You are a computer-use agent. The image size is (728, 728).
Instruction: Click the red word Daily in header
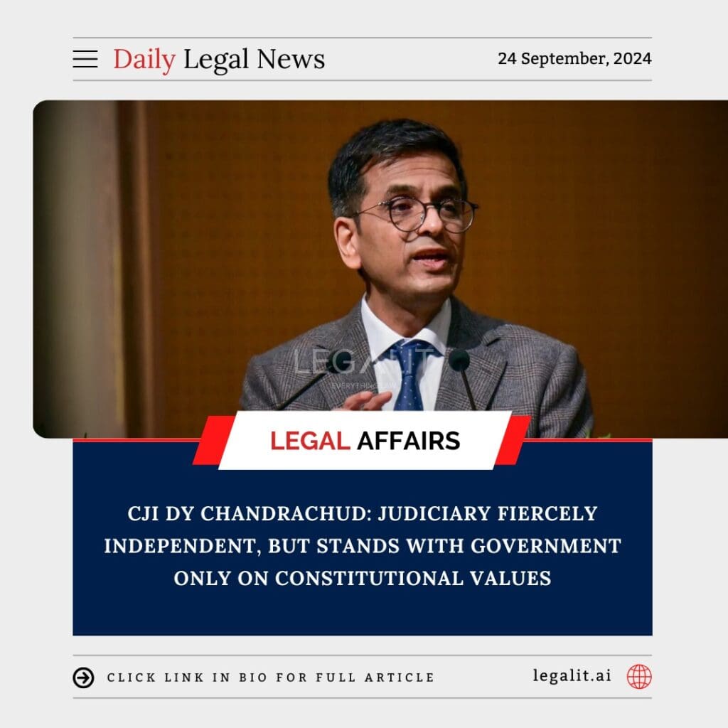tap(144, 60)
